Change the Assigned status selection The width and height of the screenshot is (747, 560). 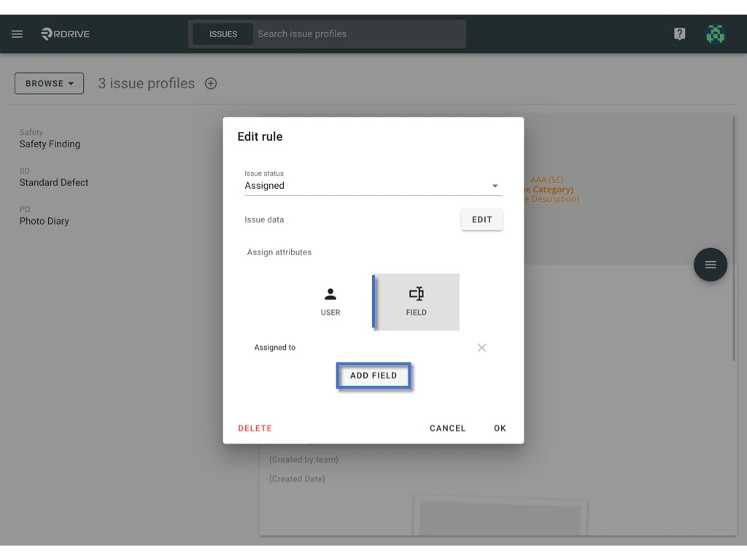pos(373,185)
